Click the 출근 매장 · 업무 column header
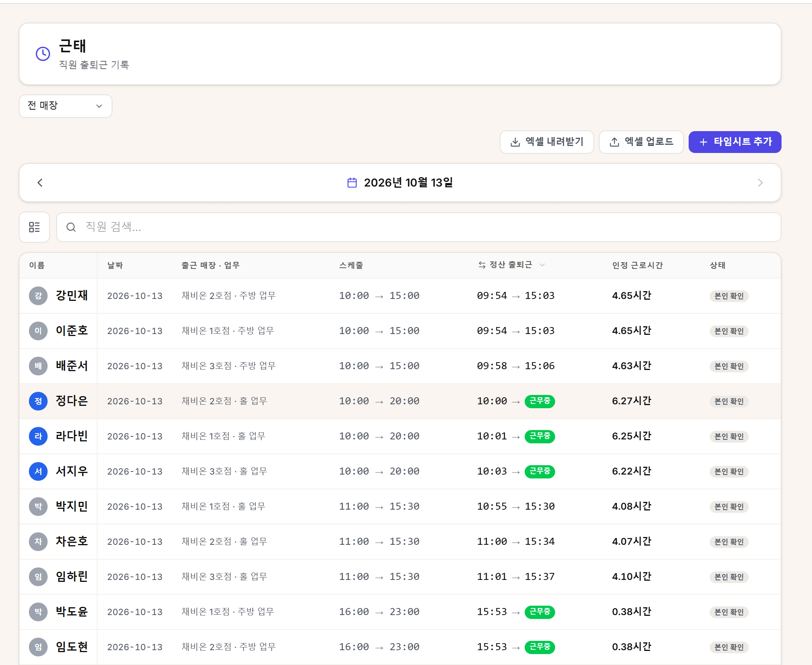Image resolution: width=812 pixels, height=665 pixels. (x=210, y=265)
